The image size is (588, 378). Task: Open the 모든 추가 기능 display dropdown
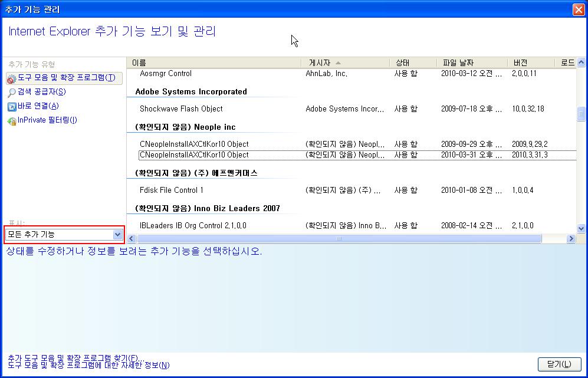pyautogui.click(x=117, y=235)
